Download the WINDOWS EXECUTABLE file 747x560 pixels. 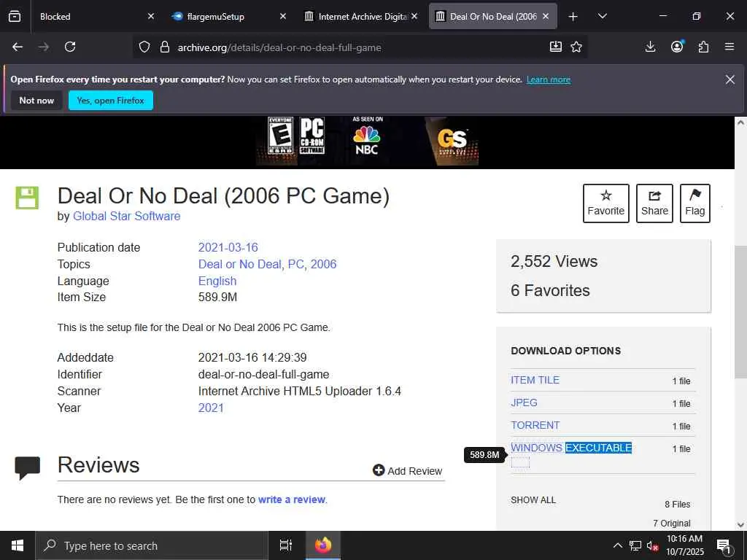click(x=571, y=448)
